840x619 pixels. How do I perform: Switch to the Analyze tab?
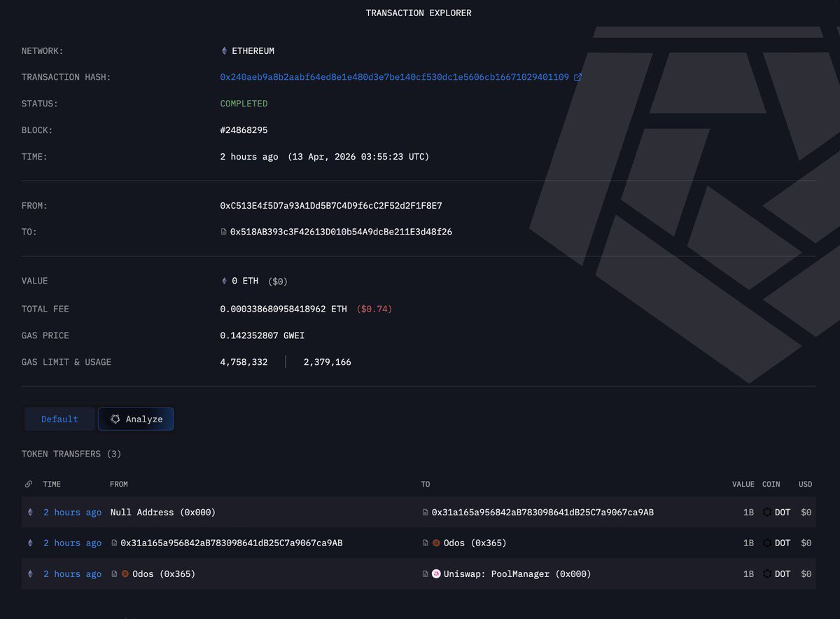pos(136,419)
